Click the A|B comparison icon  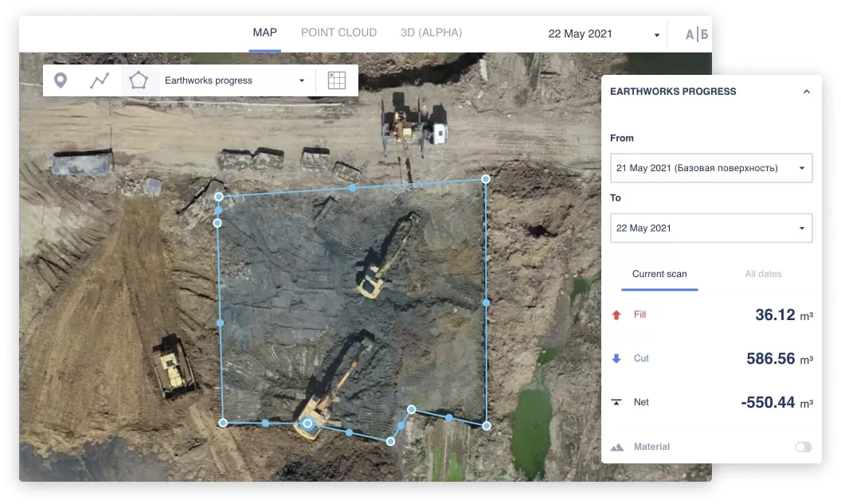(x=696, y=34)
